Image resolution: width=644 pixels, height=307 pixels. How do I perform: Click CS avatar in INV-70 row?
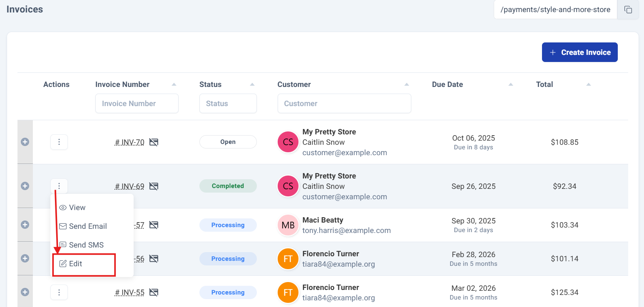click(288, 142)
